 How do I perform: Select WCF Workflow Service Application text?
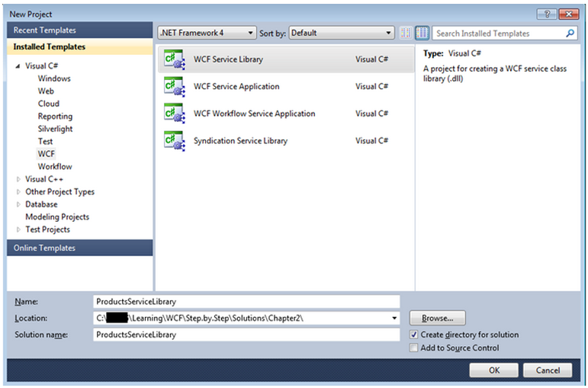coord(254,114)
